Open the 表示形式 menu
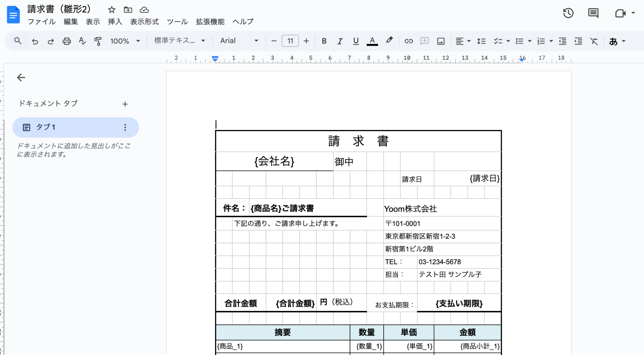This screenshot has width=644, height=355. (144, 22)
